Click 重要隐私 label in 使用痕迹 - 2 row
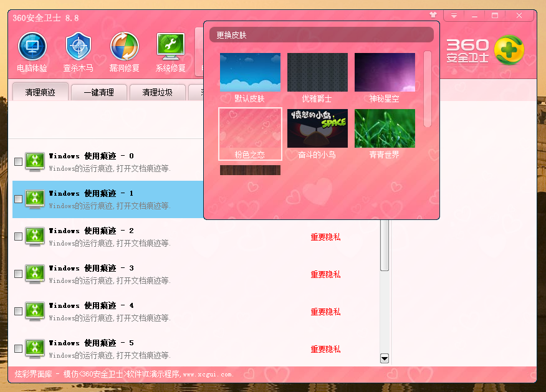546x392 pixels. point(325,237)
